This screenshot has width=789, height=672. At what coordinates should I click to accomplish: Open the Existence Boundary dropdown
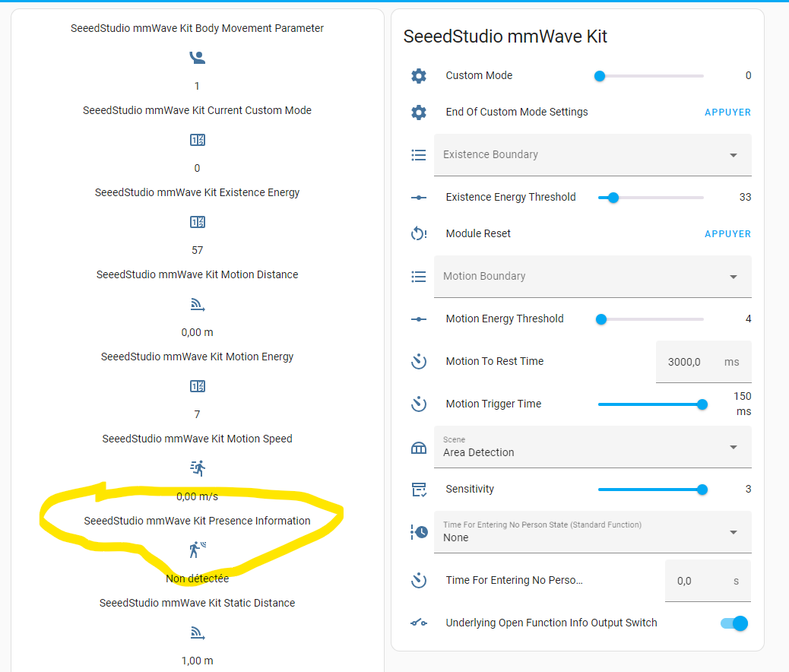(x=593, y=155)
